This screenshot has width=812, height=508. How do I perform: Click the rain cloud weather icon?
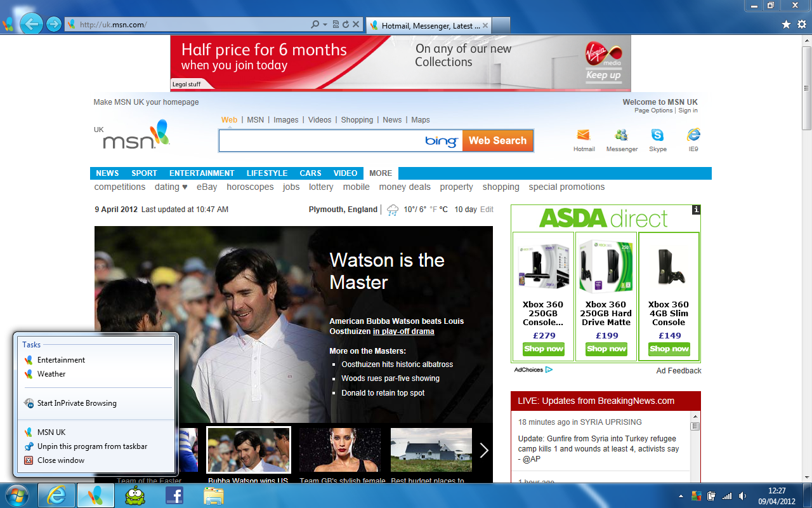(x=393, y=210)
